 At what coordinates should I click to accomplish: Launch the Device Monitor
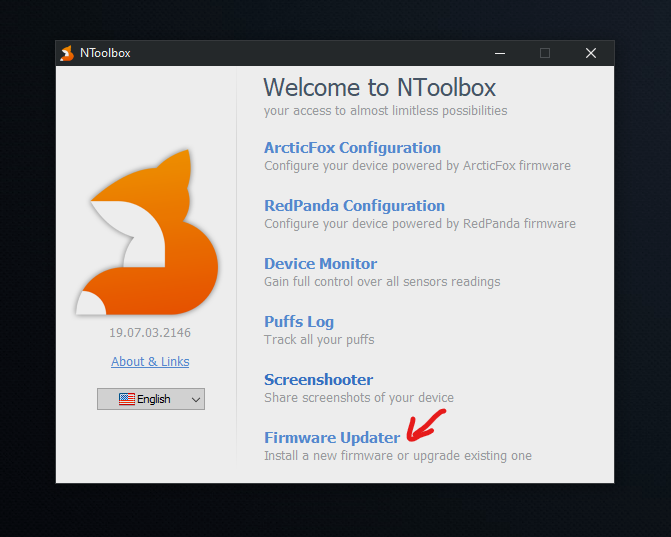321,264
